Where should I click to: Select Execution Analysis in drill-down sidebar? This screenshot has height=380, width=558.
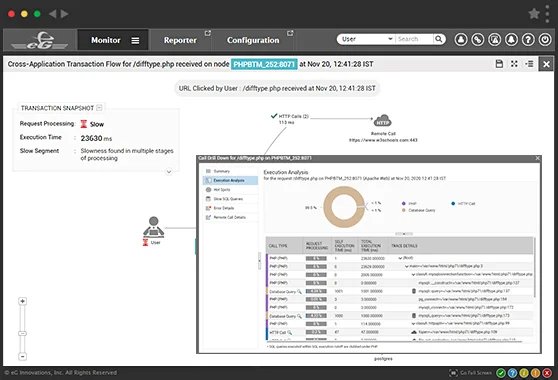click(231, 180)
